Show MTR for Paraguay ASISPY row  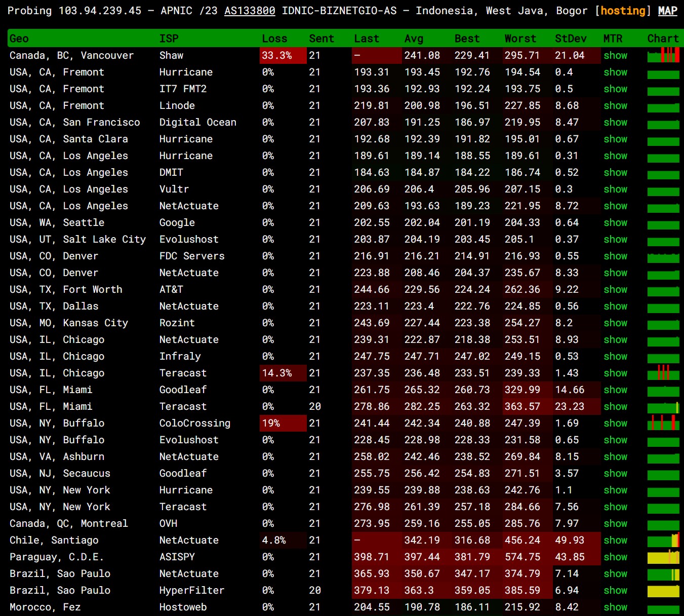(615, 557)
